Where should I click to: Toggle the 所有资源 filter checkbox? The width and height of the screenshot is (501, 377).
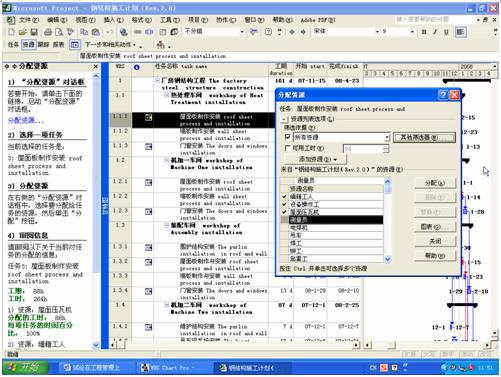288,137
